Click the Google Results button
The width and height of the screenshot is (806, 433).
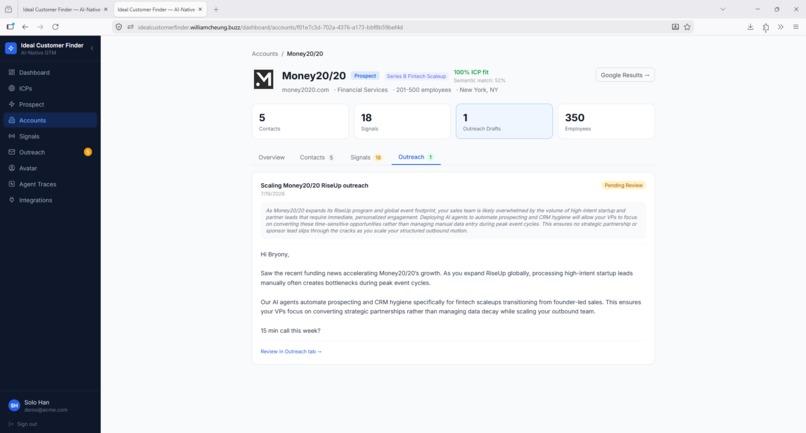(x=625, y=75)
